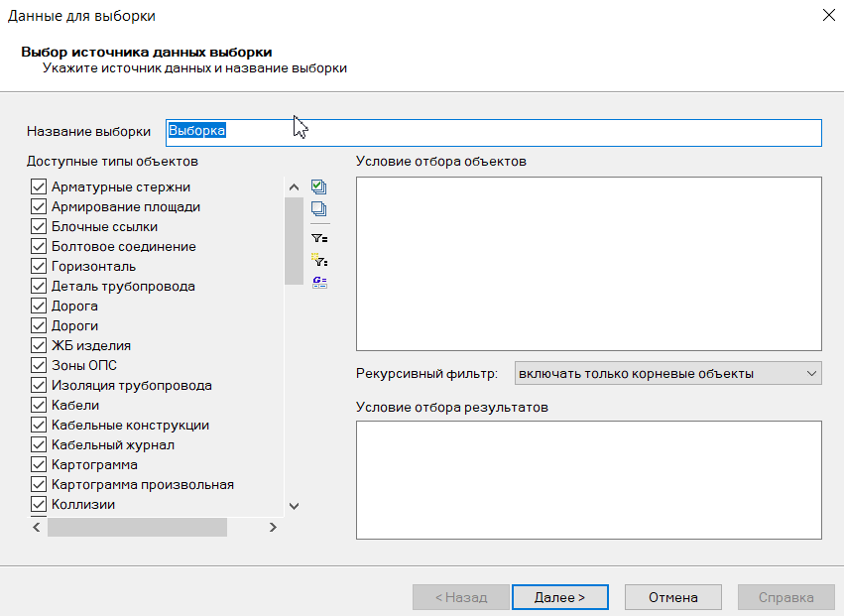The width and height of the screenshot is (844, 616).
Task: Select the Картограмма произвольная list item
Action: (x=142, y=484)
